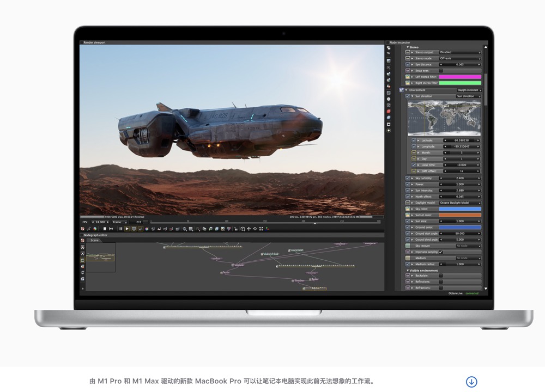Open the Sky texture No node dropdown
Image resolution: width=545 pixels, height=392 pixels.
469,246
